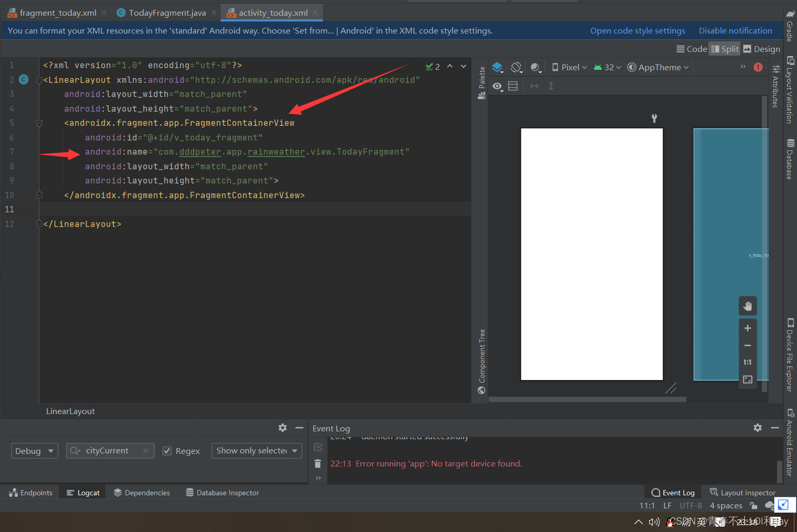Open Logcat panel settings gear

(283, 428)
